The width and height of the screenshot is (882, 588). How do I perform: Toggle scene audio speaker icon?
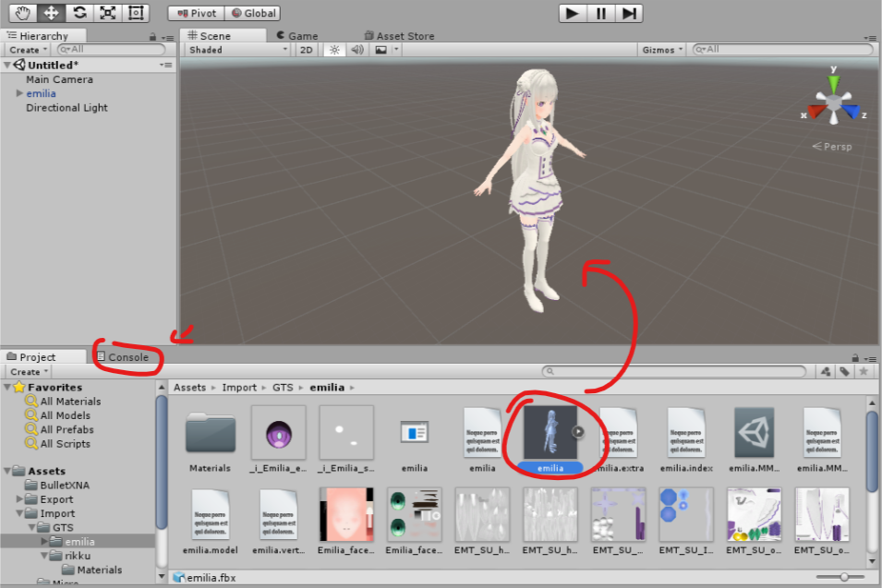coord(357,50)
